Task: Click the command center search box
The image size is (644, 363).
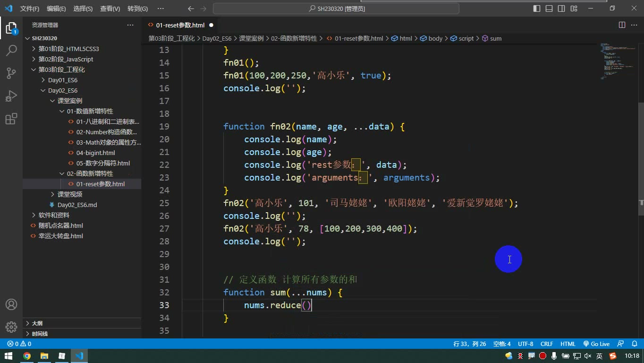Action: pos(336,9)
